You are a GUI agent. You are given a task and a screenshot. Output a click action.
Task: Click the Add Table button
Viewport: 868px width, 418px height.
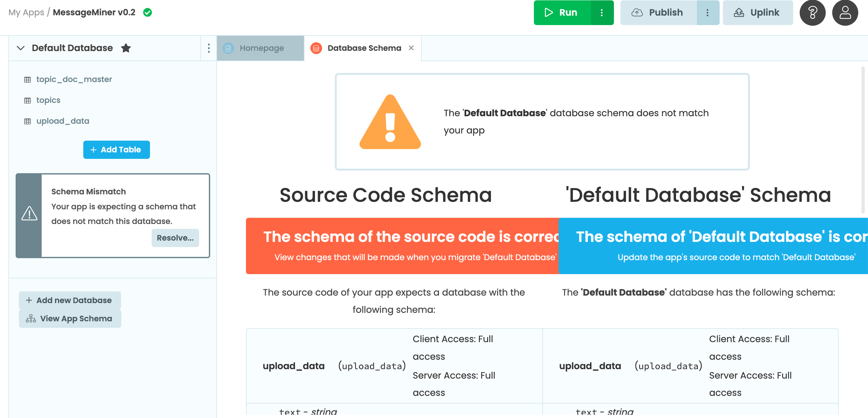pos(116,150)
